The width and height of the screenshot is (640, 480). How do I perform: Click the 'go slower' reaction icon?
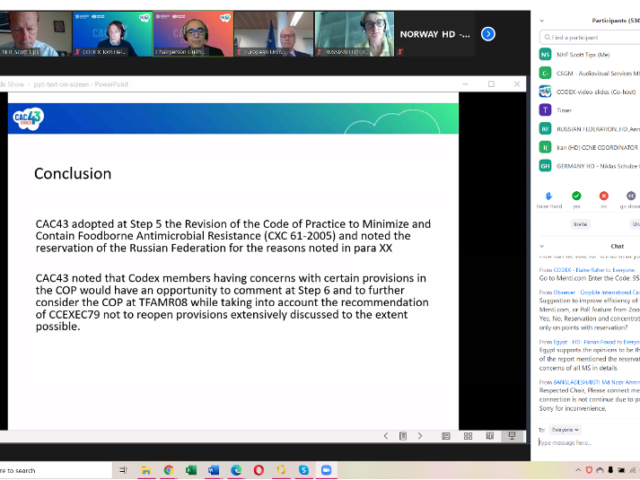[630, 196]
